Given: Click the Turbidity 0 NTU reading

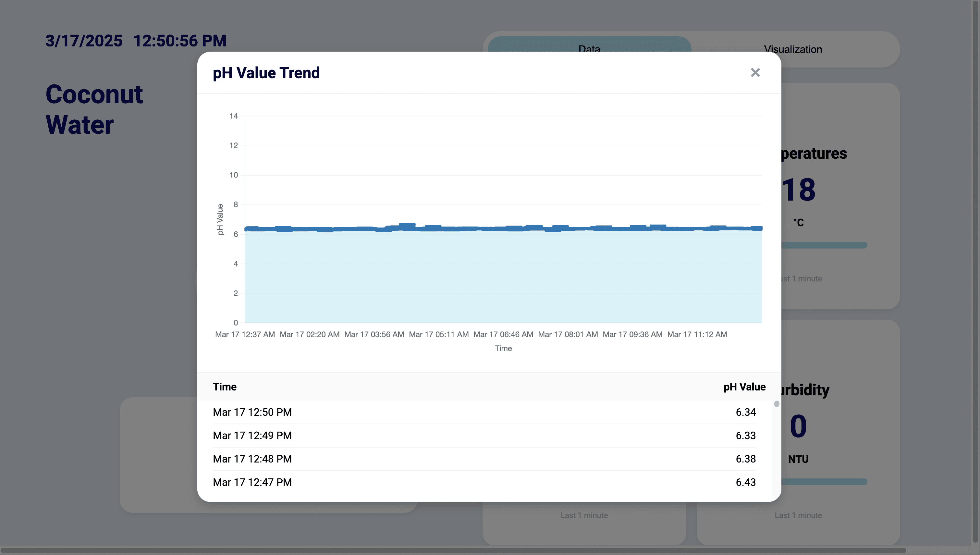Looking at the screenshot, I should tap(798, 426).
